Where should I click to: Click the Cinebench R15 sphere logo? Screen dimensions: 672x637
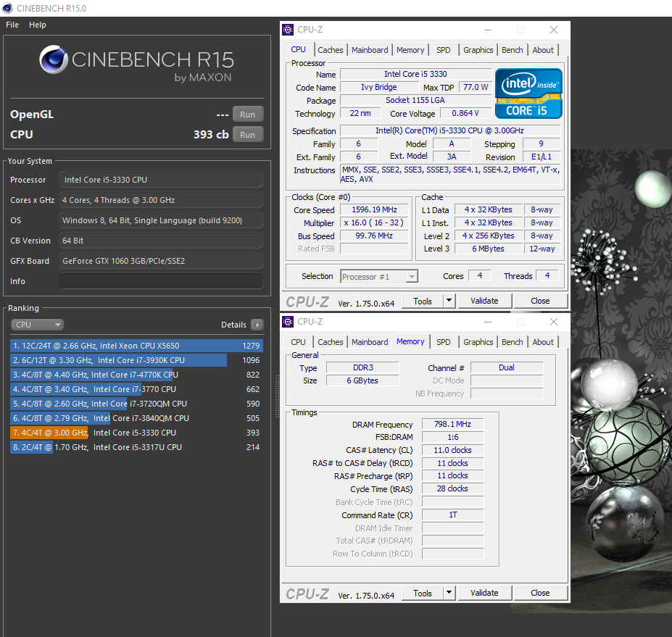click(x=54, y=59)
